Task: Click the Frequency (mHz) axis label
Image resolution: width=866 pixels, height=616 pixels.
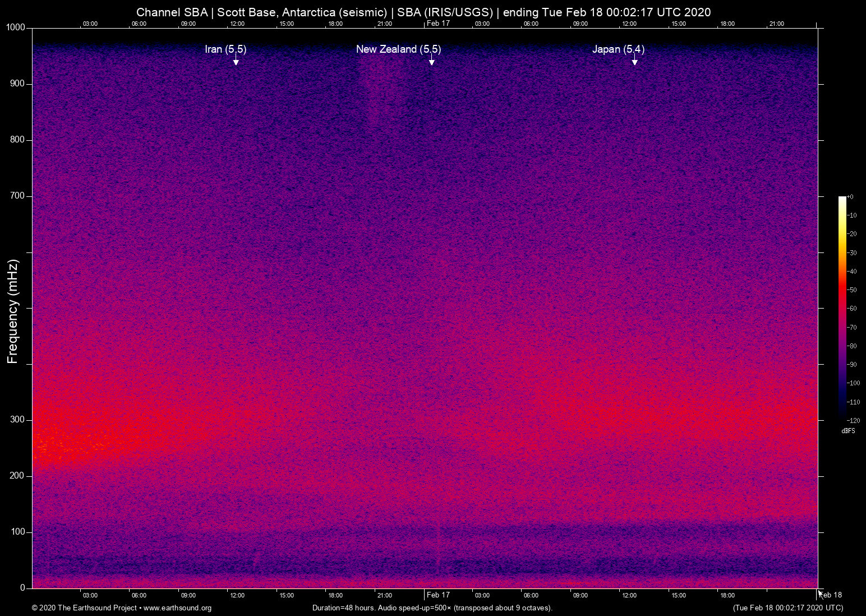Action: click(x=13, y=311)
